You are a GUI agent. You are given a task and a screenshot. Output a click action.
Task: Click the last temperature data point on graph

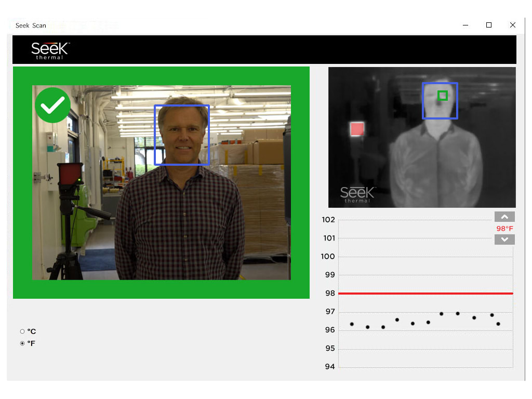pos(498,324)
